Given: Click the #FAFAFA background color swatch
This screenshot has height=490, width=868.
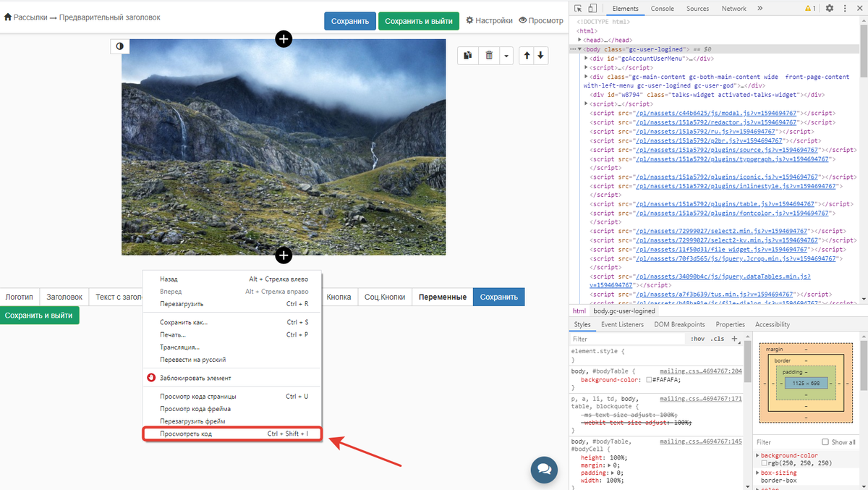Looking at the screenshot, I should (x=649, y=379).
